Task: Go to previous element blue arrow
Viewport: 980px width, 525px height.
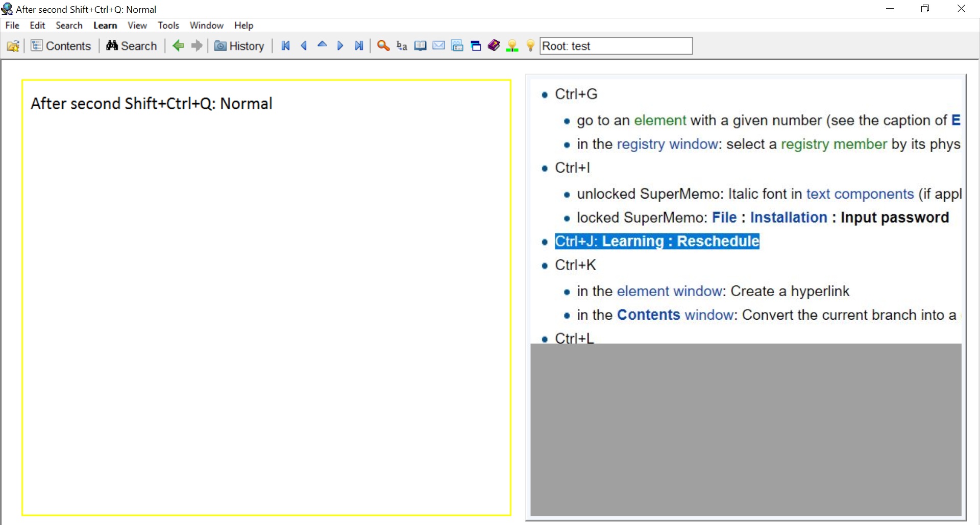Action: pos(304,46)
